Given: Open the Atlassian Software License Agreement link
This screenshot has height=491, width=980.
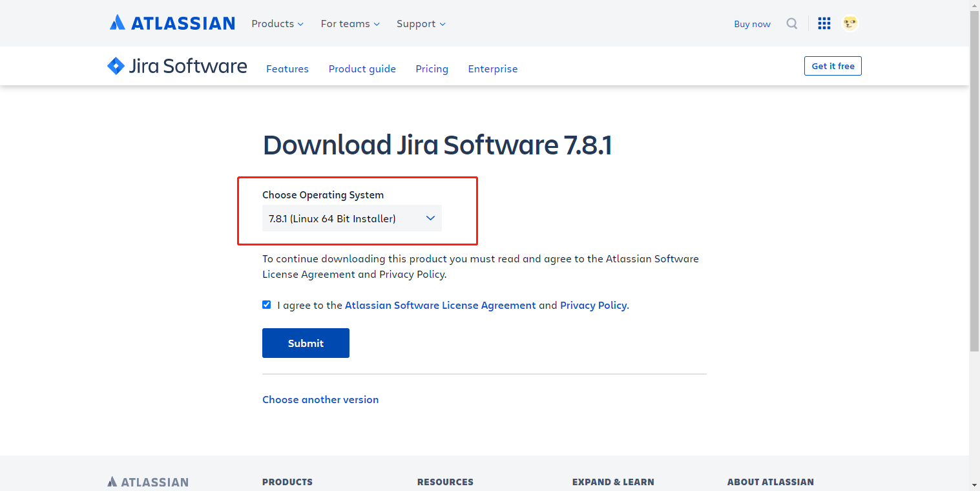Looking at the screenshot, I should pos(440,305).
